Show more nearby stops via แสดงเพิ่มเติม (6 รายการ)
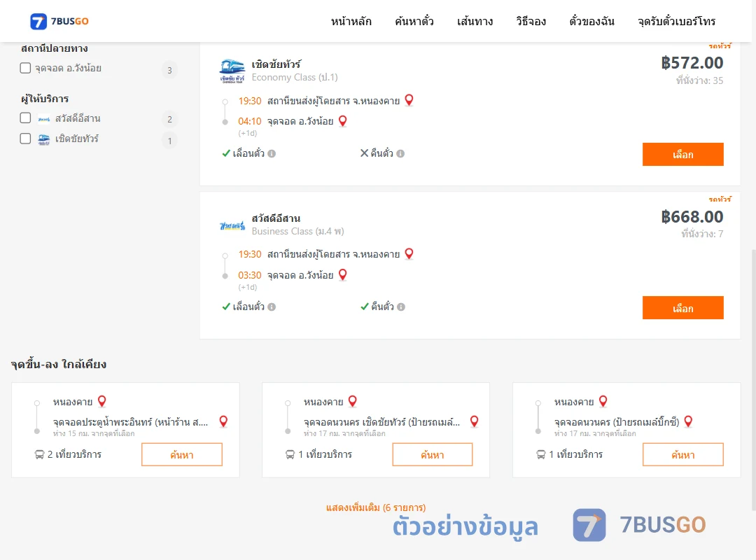Viewport: 756px width, 560px height. click(x=376, y=507)
